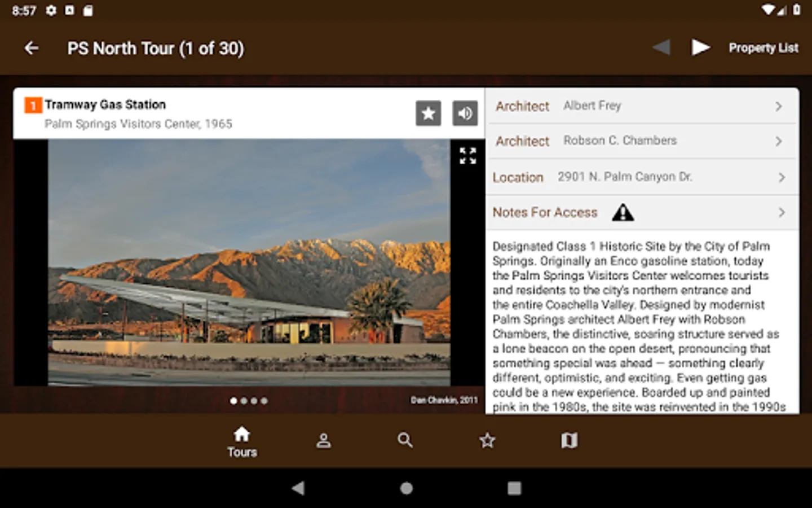Open the Tramway Gas Station photo
This screenshot has height=508, width=812.
249,262
